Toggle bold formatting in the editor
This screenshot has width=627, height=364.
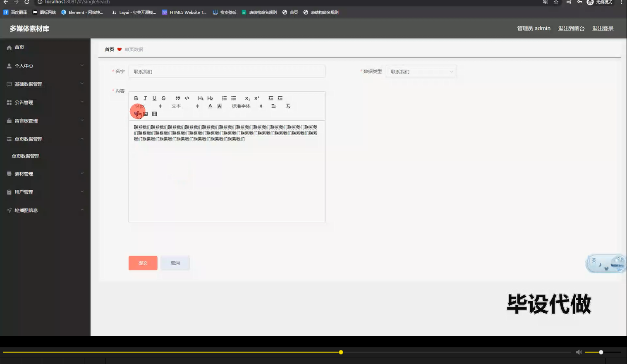pos(136,98)
